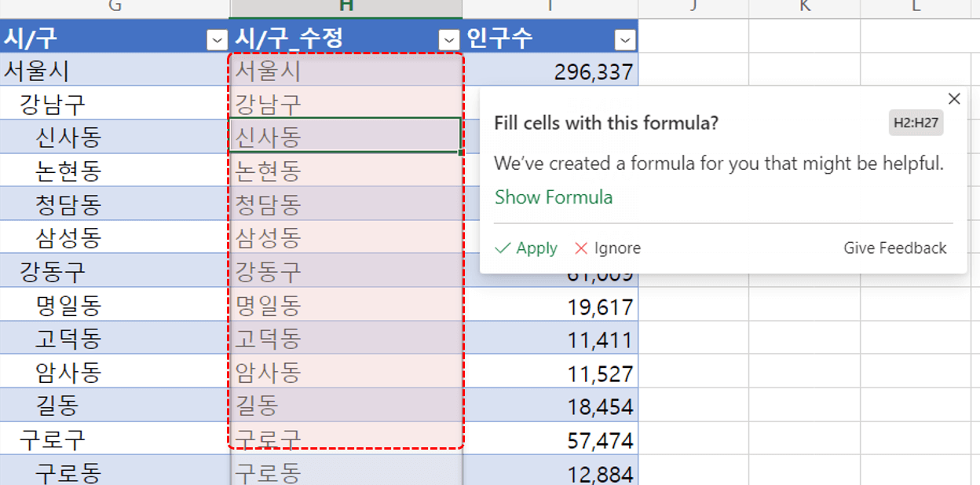The height and width of the screenshot is (485, 980).
Task: Select the 구로구 cell in 시/구 column
Action: (x=115, y=439)
